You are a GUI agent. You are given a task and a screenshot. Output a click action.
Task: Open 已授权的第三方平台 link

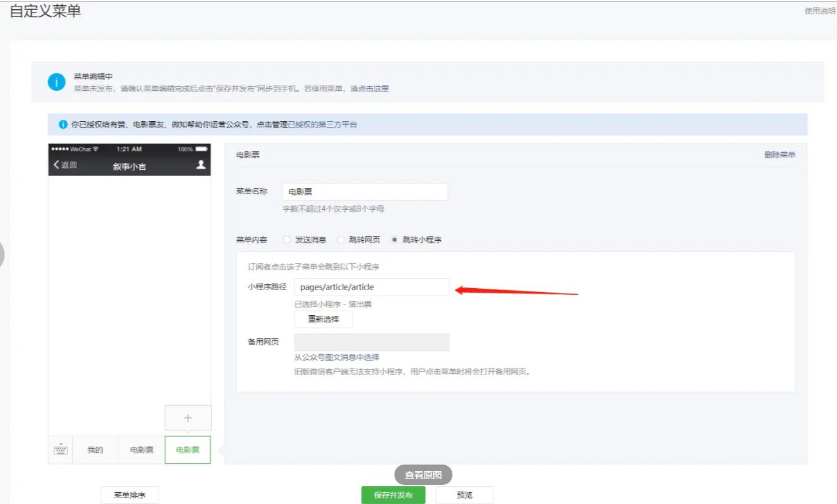tap(323, 124)
